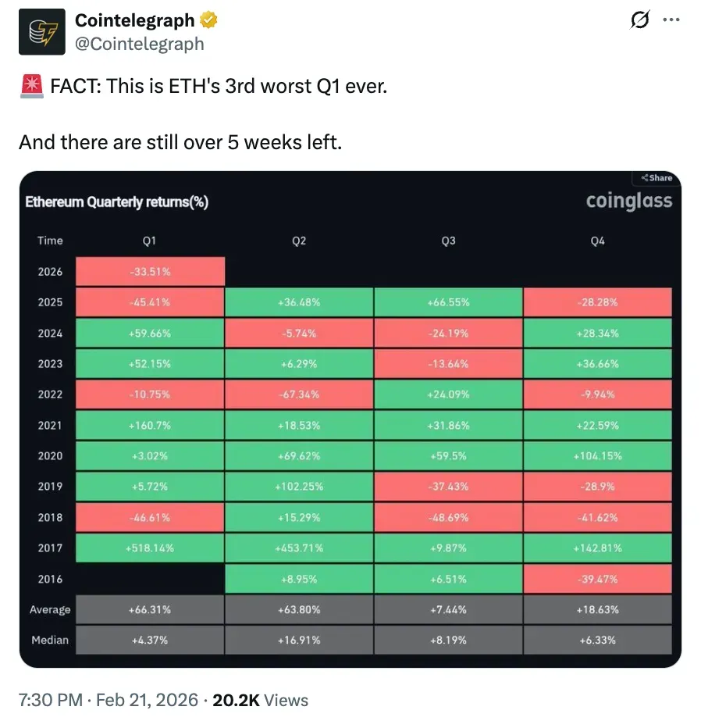Click the Q1 column header

click(150, 241)
